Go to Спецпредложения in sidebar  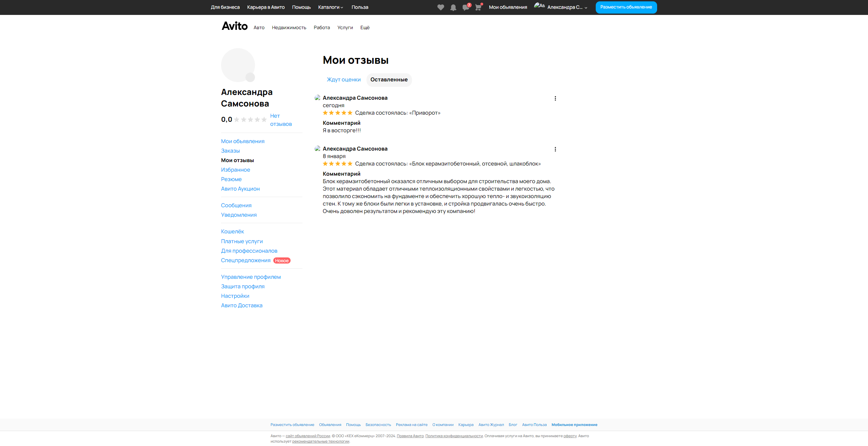coord(245,260)
